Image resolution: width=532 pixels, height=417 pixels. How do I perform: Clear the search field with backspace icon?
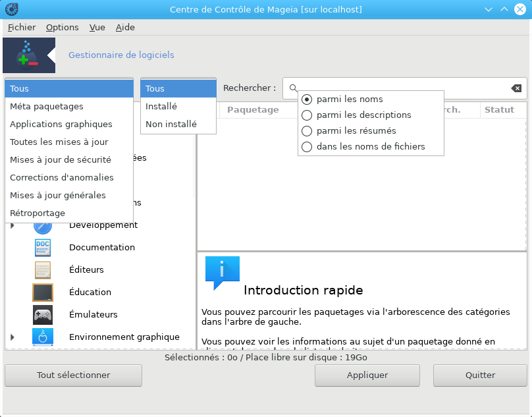[516, 88]
